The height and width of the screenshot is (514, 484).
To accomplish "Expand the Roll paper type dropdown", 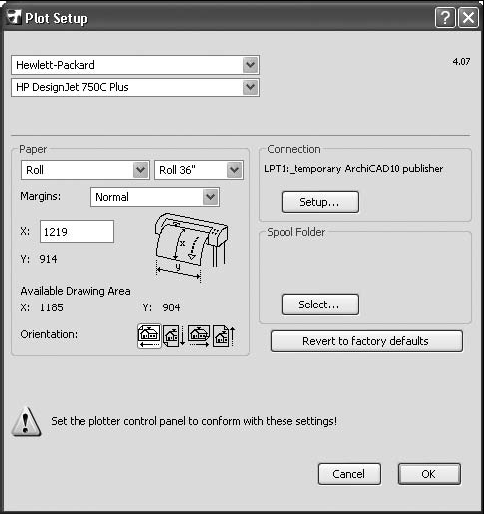I will [140, 170].
